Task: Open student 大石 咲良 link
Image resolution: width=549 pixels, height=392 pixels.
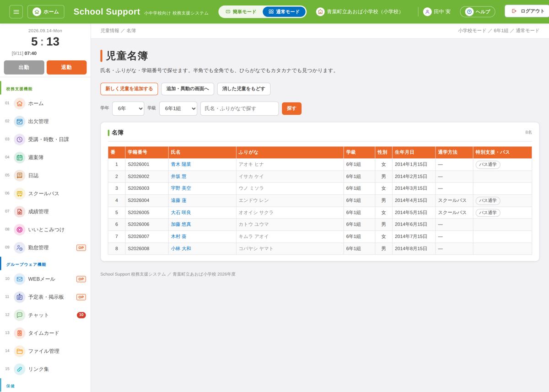Action: click(181, 213)
